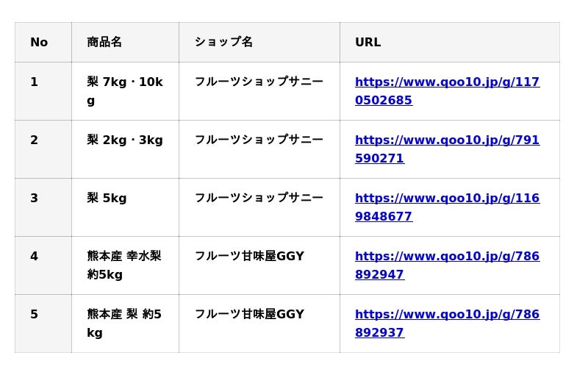Viewport: 588px width, 375px height.
Task: Open the qoo10 link ending 786892937
Action: tap(447, 315)
